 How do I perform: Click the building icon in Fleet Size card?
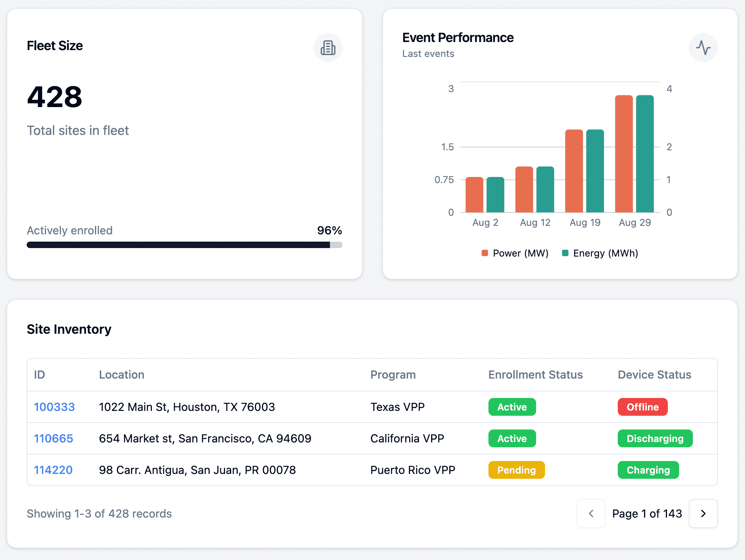pyautogui.click(x=328, y=48)
